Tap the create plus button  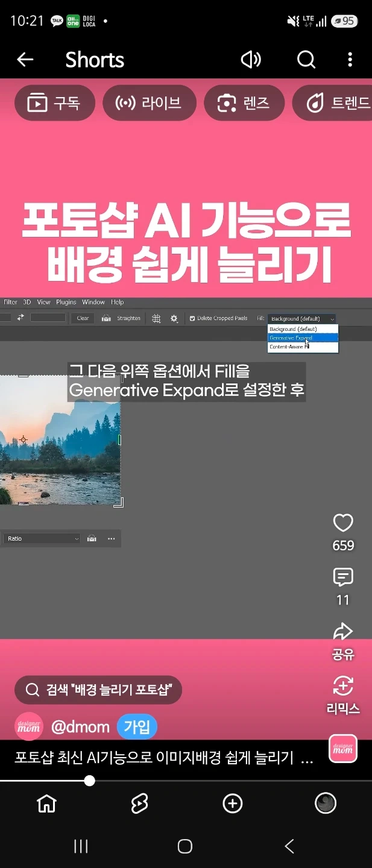[233, 803]
